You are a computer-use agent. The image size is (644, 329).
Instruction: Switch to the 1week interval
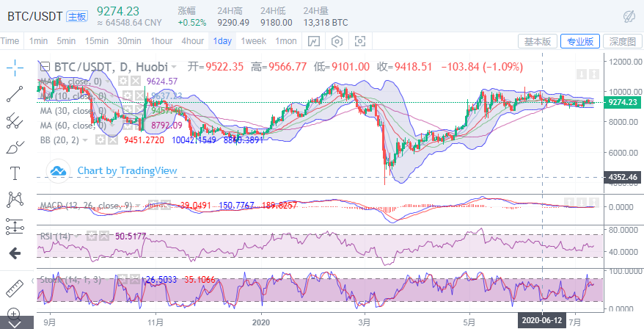point(253,41)
